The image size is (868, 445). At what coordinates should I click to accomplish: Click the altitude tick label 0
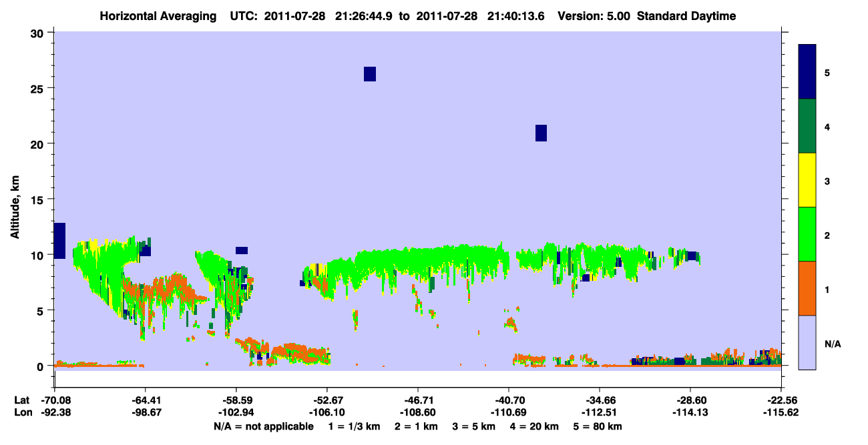[41, 366]
